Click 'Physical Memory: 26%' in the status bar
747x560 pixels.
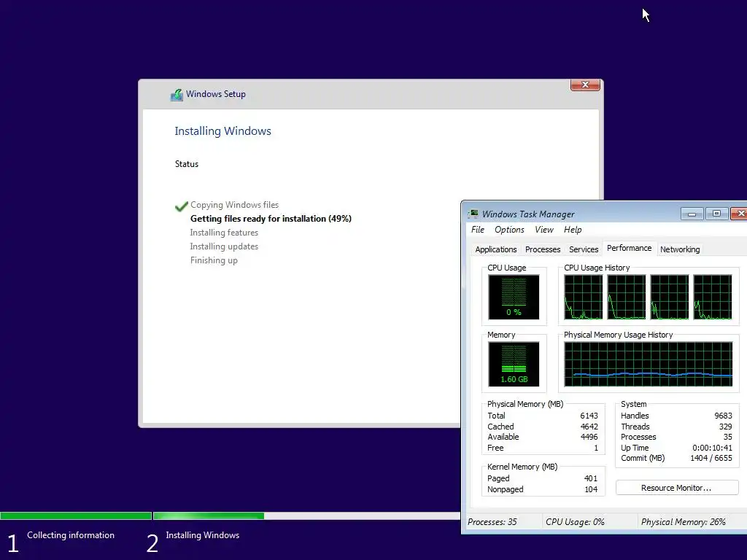(683, 522)
